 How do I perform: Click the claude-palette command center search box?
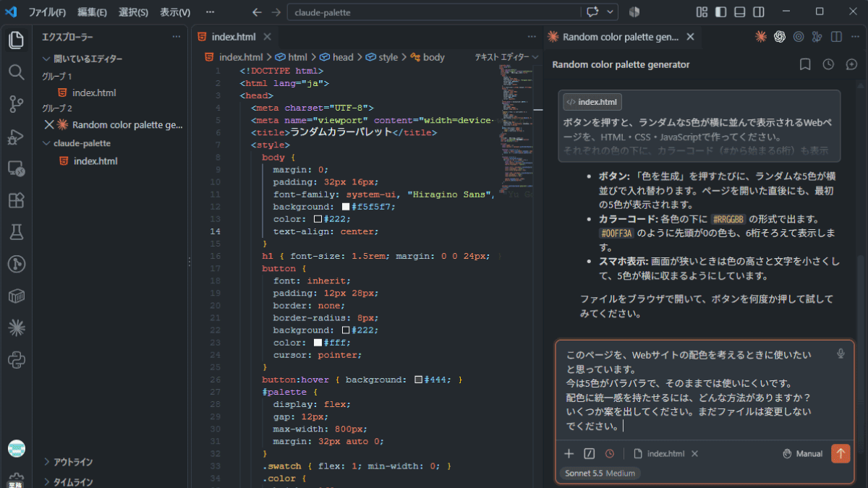(x=434, y=12)
